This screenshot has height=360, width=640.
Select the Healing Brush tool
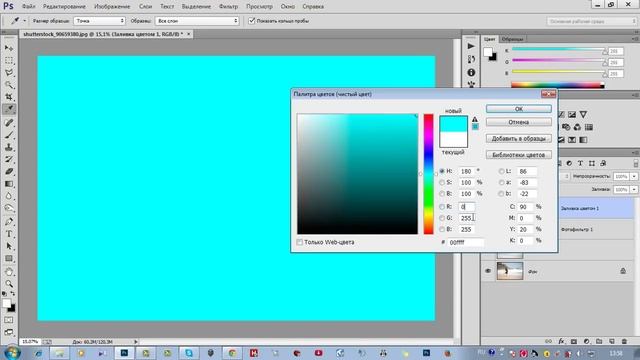click(9, 122)
